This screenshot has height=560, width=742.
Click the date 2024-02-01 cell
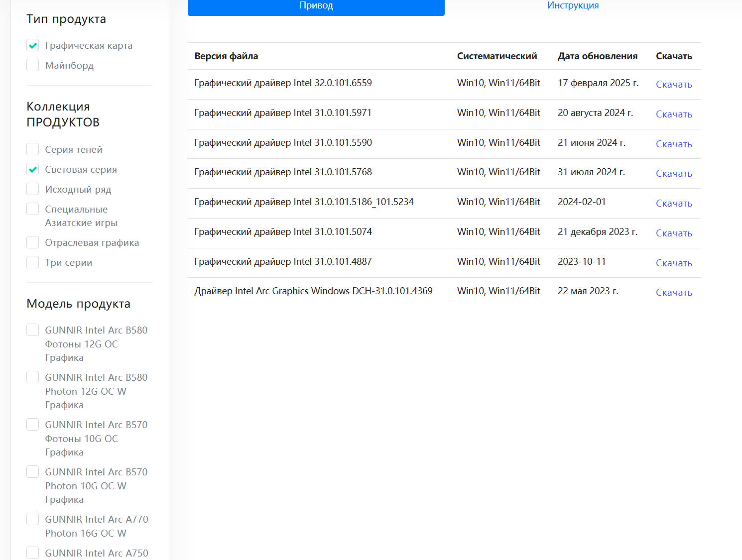[582, 202]
